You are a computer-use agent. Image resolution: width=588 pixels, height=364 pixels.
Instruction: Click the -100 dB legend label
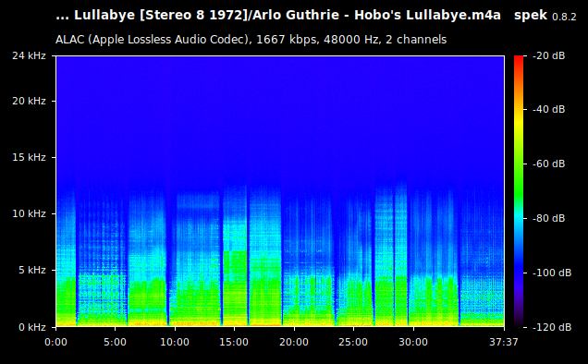(552, 273)
